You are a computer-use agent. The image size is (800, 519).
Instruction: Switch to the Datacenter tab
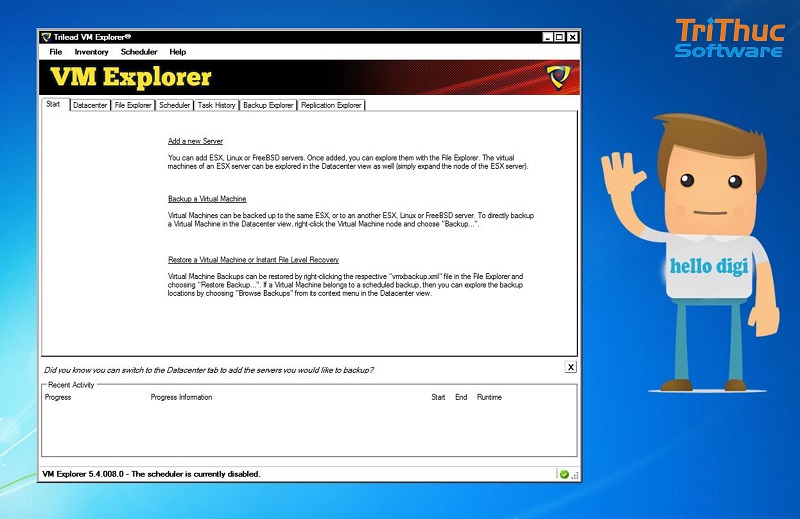pos(90,105)
